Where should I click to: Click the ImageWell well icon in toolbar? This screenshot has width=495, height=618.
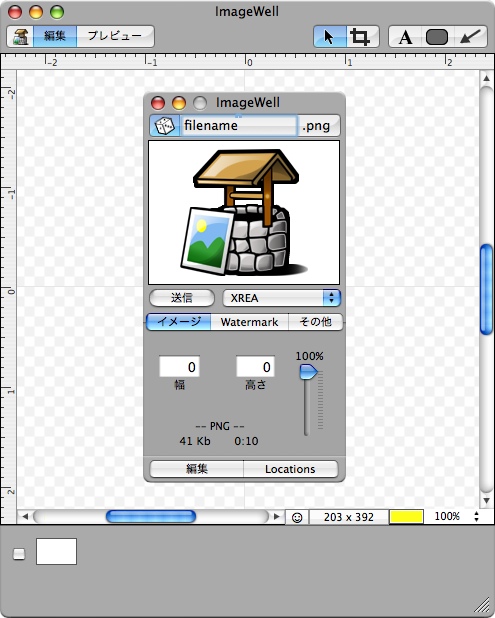point(20,37)
